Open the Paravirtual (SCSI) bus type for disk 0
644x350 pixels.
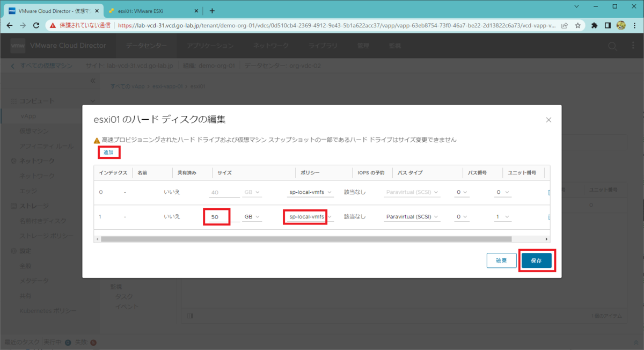point(412,192)
